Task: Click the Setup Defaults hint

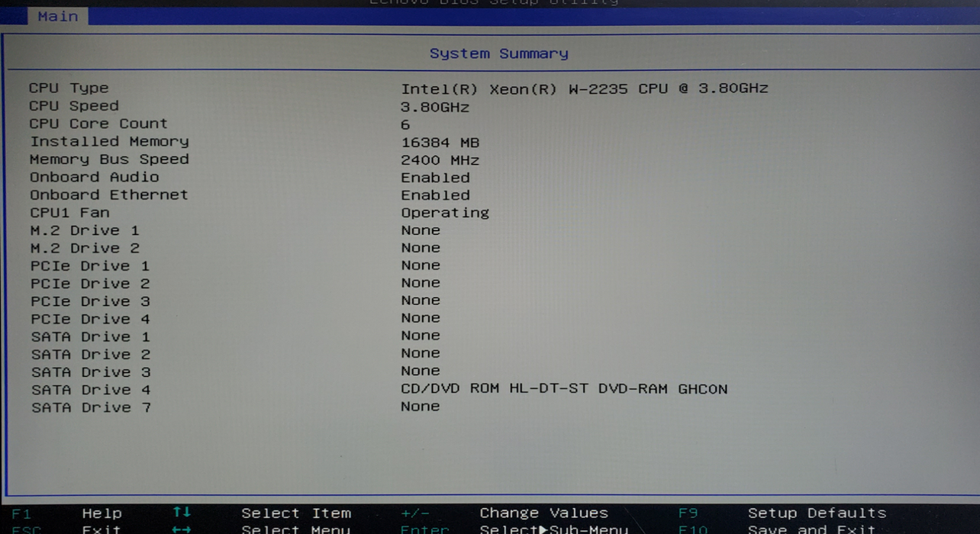Action: [817, 513]
